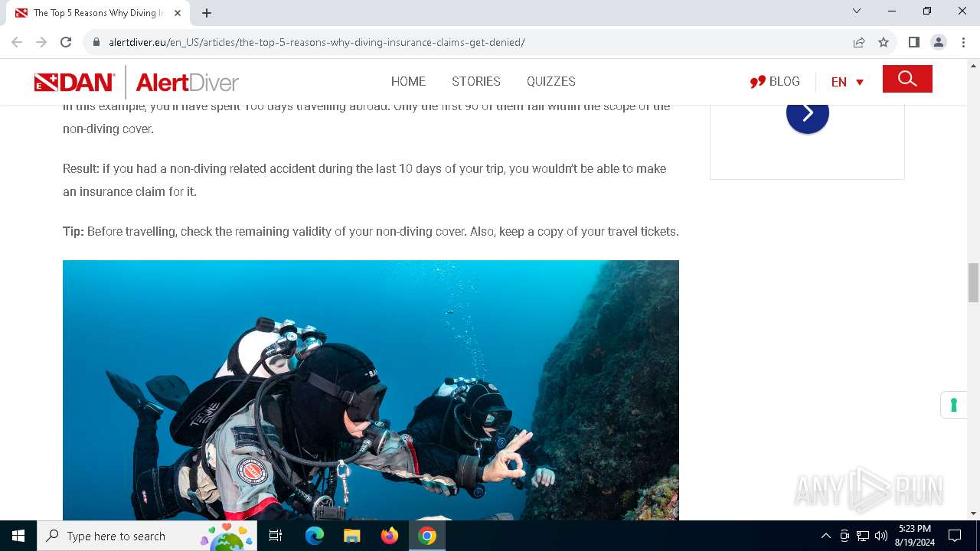Open the AlertDiver home logo
980x551 pixels.
[x=188, y=82]
